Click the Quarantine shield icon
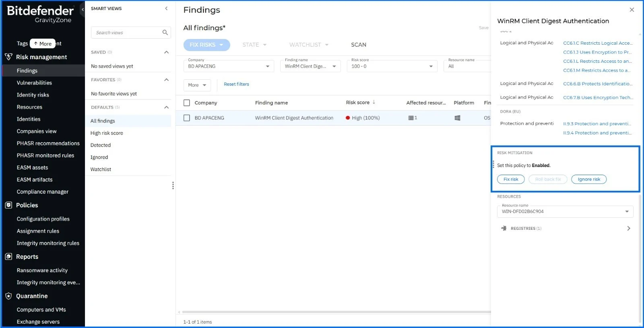644x328 pixels. [x=8, y=296]
